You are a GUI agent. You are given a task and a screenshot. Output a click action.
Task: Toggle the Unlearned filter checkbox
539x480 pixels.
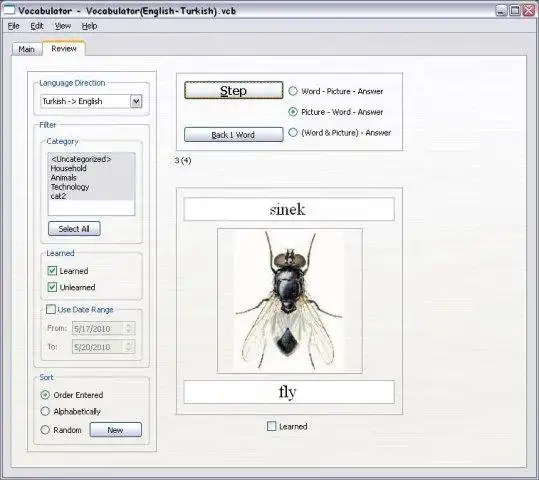pos(52,287)
